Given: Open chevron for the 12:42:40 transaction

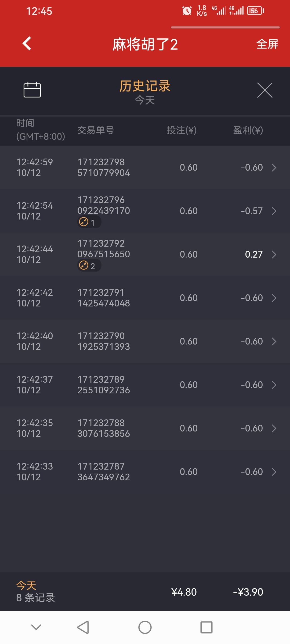Looking at the screenshot, I should (x=274, y=341).
